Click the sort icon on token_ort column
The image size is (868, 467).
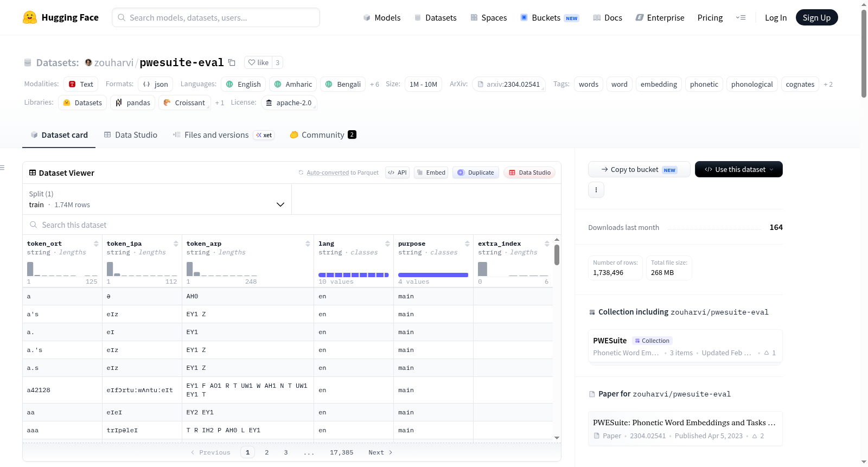tap(96, 244)
